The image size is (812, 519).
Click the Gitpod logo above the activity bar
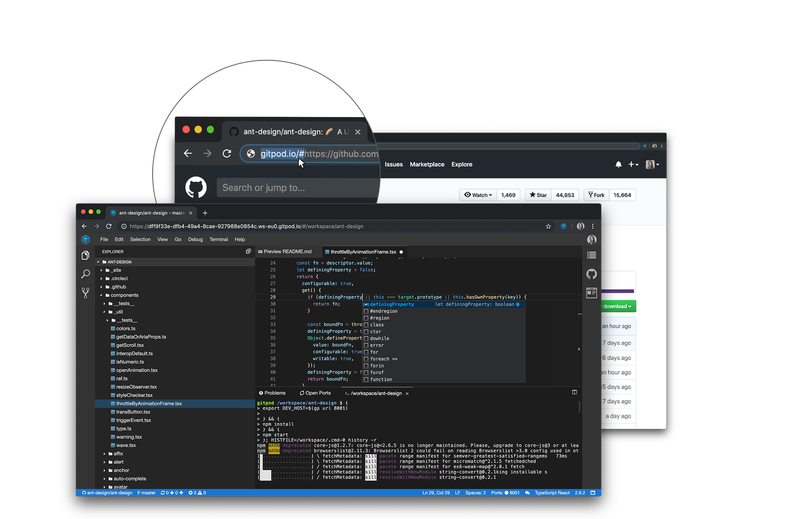tap(86, 240)
